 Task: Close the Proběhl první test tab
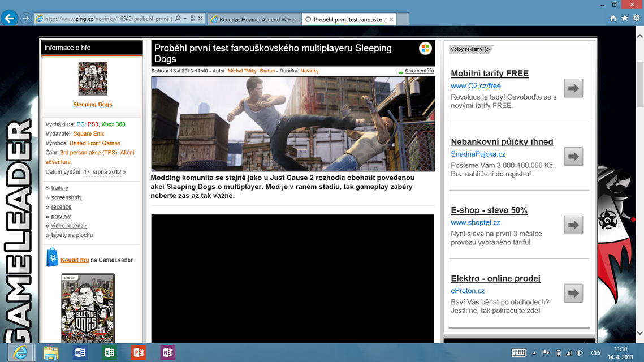tap(391, 19)
